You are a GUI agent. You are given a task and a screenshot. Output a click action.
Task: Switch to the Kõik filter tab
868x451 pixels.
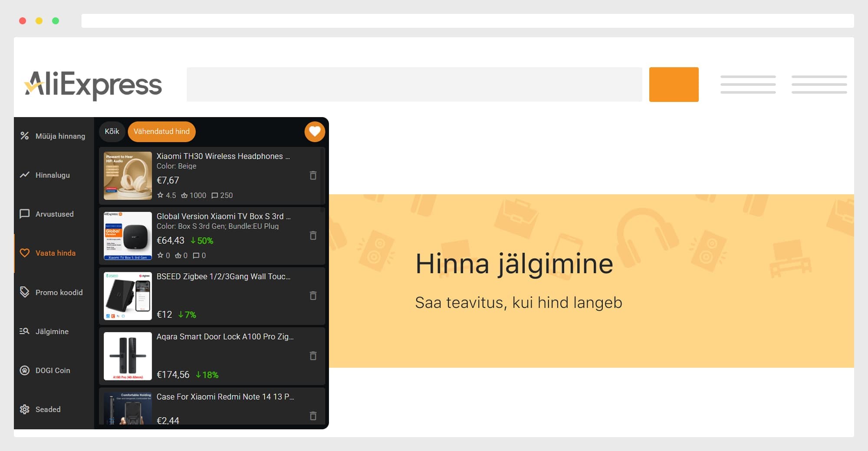(x=112, y=131)
